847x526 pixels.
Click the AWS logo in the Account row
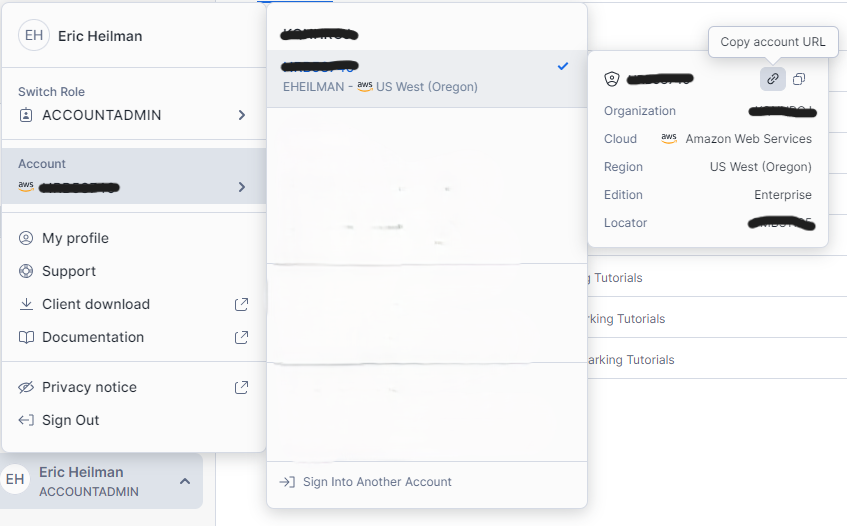point(26,186)
